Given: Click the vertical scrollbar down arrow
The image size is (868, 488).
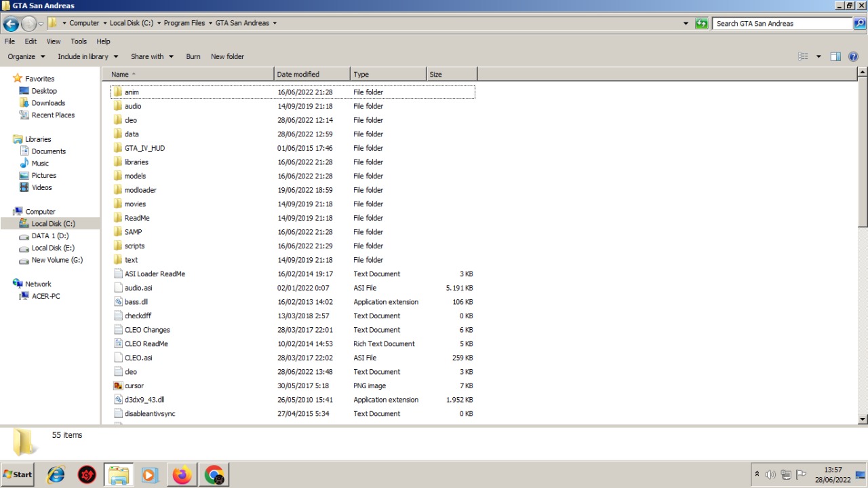Looking at the screenshot, I should coord(863,420).
